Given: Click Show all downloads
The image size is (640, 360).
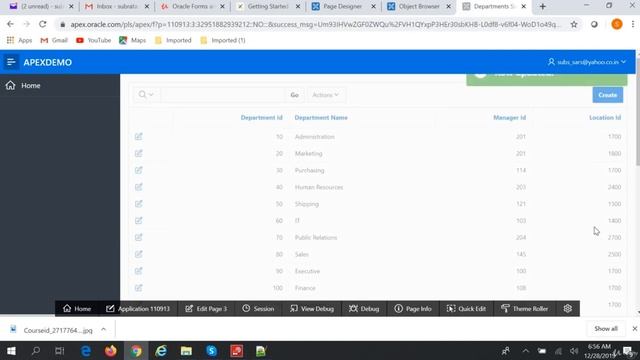Looking at the screenshot, I should (x=606, y=329).
